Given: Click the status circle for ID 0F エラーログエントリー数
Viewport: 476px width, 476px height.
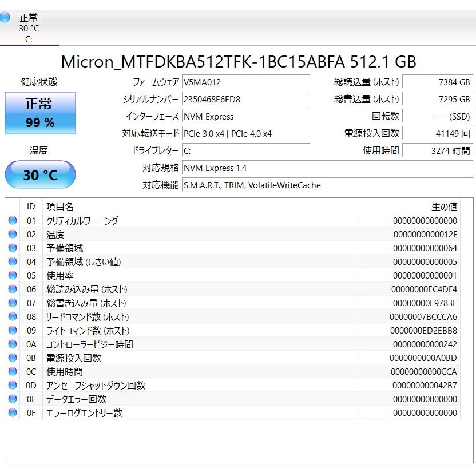Looking at the screenshot, I should point(13,412).
